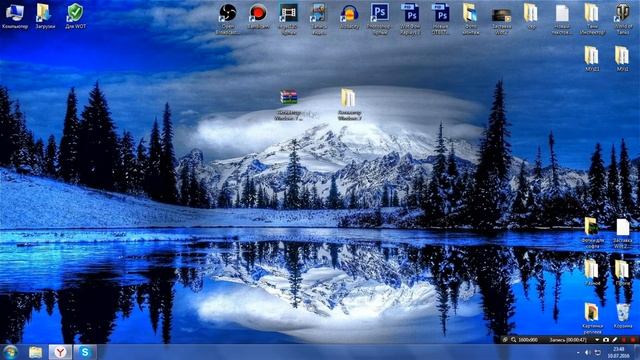640x360 pixels.
Task: Show hidden system tray icons
Action: [578, 352]
